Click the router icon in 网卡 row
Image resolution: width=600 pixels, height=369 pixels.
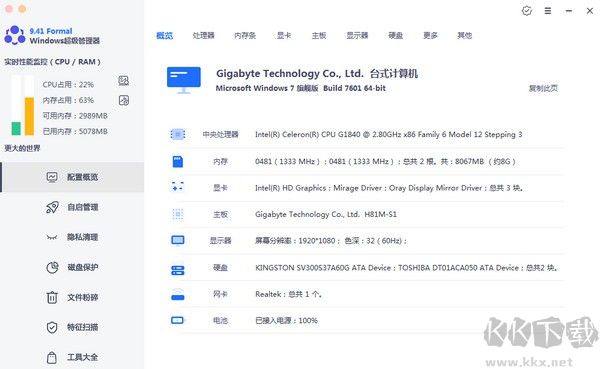178,294
